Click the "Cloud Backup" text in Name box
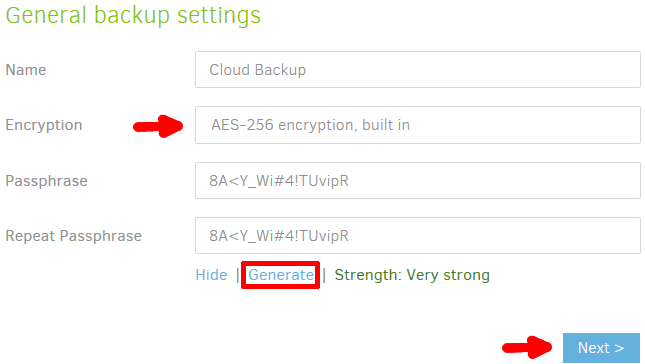Viewport: 645px width, 364px height. click(258, 70)
